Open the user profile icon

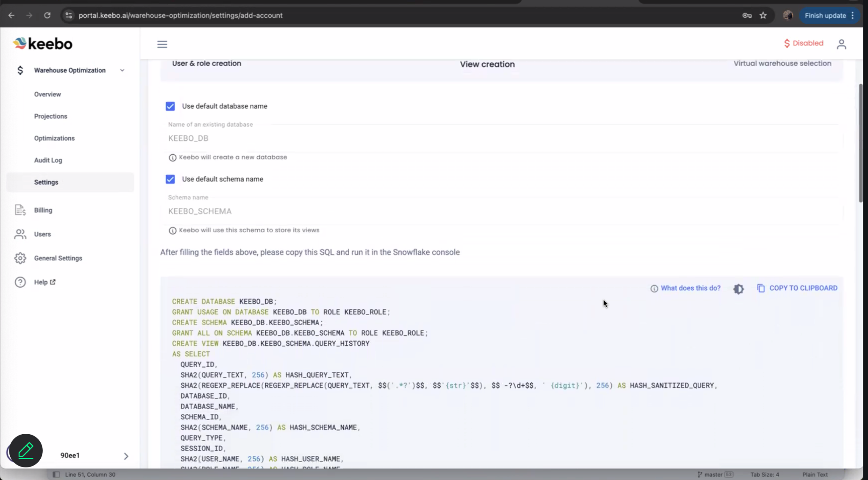coord(841,44)
